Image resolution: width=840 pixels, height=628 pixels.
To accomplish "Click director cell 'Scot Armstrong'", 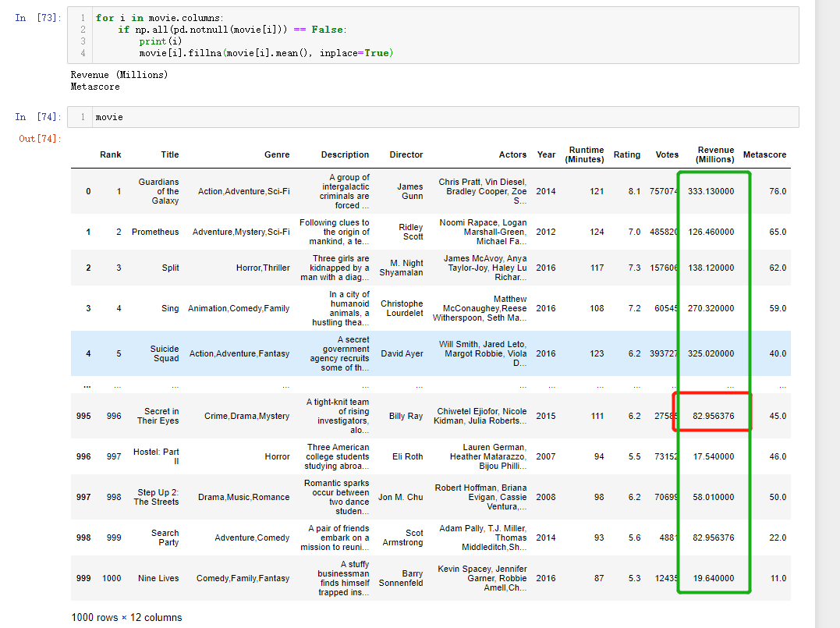I will (x=403, y=538).
